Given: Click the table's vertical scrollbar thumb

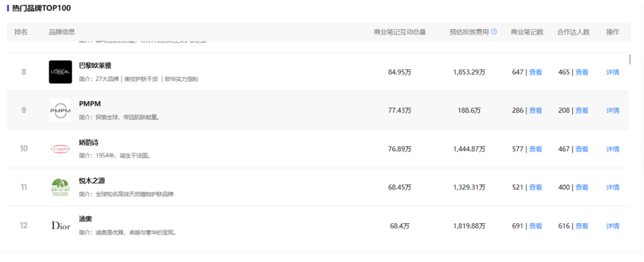Looking at the screenshot, I should (630, 58).
